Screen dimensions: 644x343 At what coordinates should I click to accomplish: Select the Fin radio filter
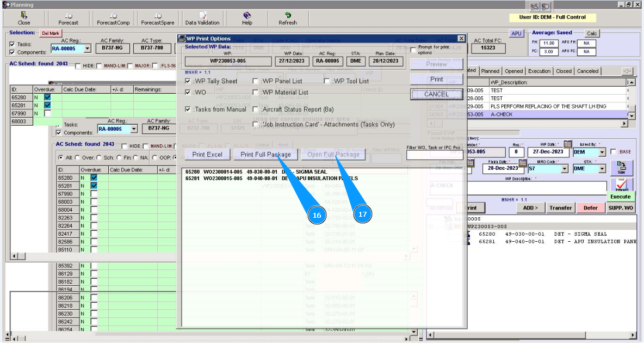coord(118,157)
